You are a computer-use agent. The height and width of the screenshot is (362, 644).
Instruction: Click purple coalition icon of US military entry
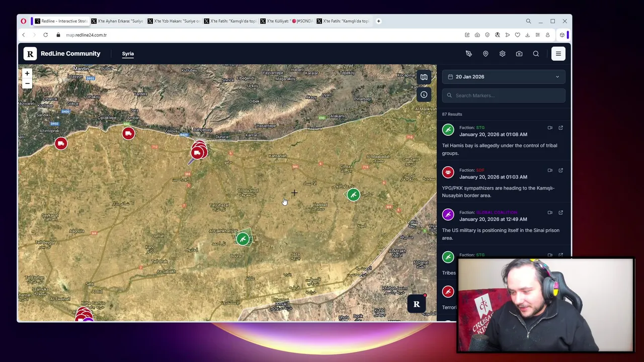pos(448,215)
